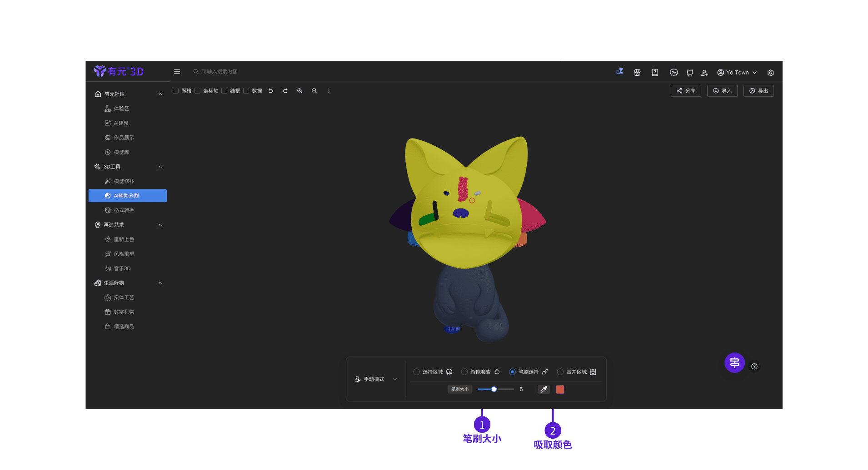Open the settings hexagon icon at top right
The image size is (868, 470).
pos(771,73)
